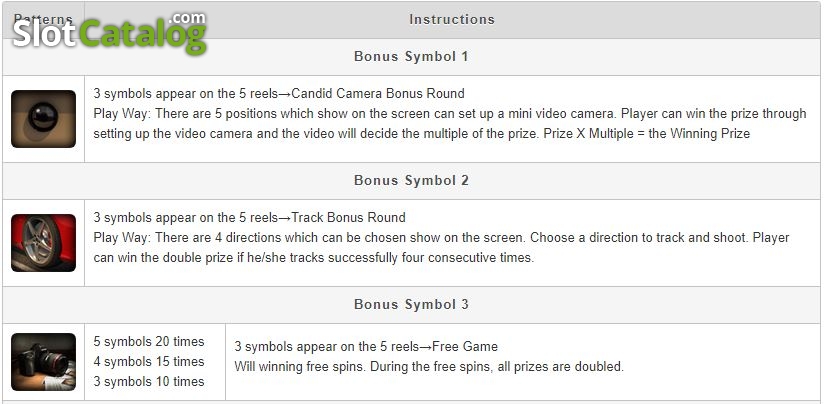Click the Candid Camera Bonus Round text line
Screen dimensions: 825x404
(279, 94)
